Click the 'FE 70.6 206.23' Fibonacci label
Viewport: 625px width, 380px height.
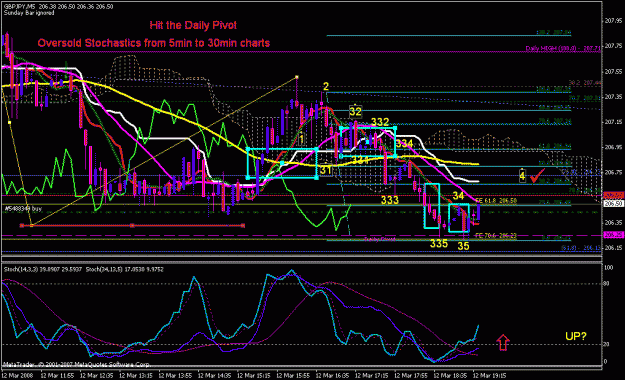496,236
